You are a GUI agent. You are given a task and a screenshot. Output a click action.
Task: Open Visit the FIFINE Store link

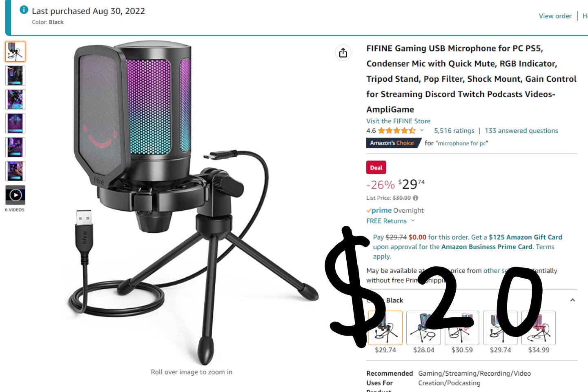[x=398, y=121]
